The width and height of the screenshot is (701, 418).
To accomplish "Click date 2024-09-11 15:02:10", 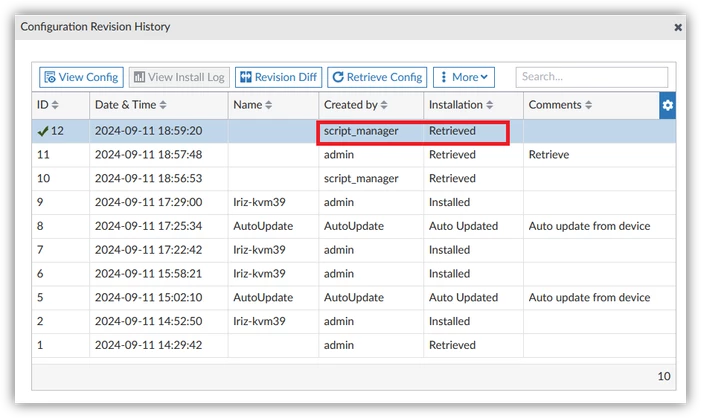I will click(x=148, y=297).
